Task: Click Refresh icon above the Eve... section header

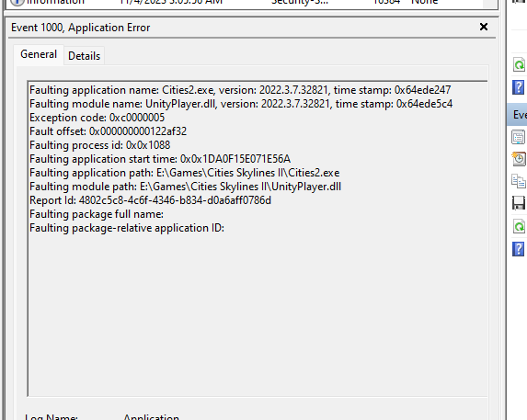Action: pyautogui.click(x=519, y=64)
